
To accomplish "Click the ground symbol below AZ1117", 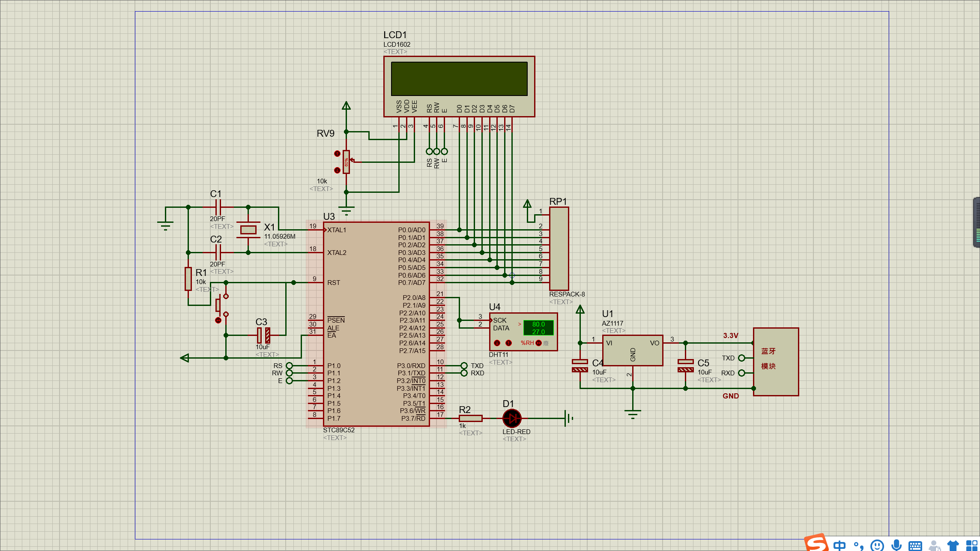I will tap(633, 414).
